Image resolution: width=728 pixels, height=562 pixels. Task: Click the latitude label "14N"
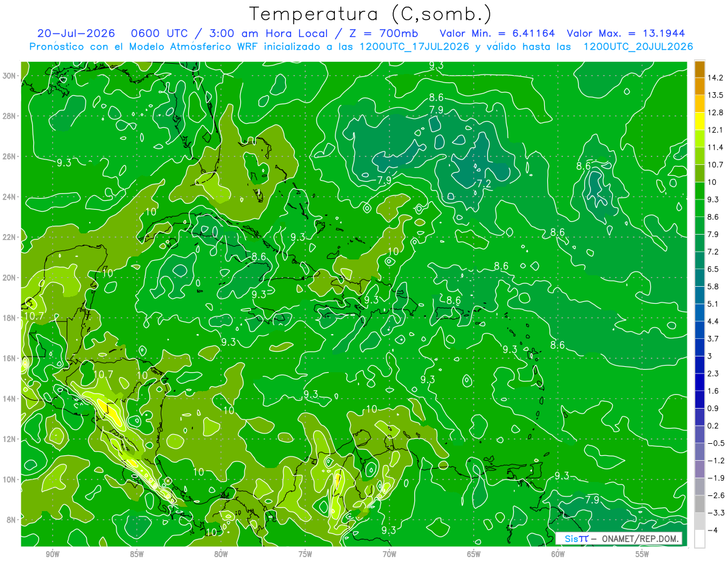10,399
